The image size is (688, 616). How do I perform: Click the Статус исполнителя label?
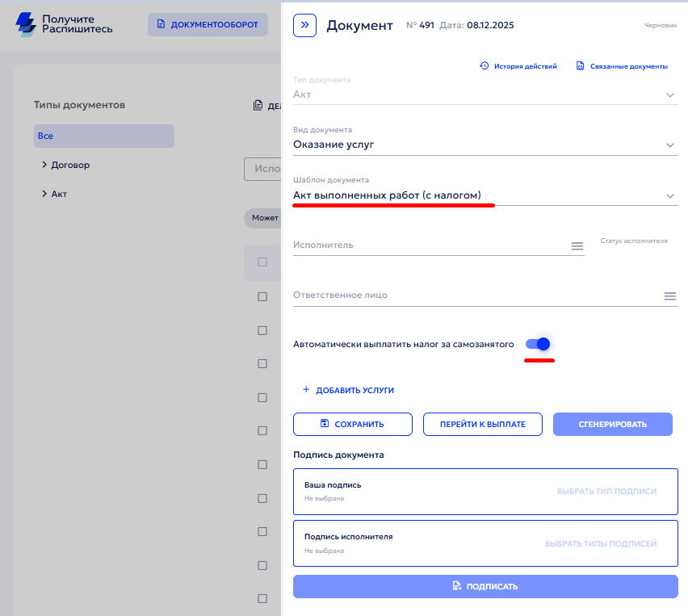click(634, 241)
